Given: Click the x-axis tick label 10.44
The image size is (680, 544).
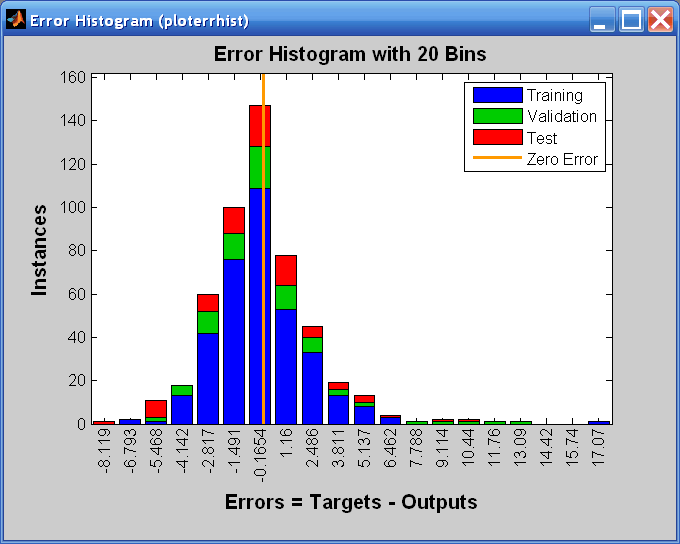Looking at the screenshot, I should point(468,448).
